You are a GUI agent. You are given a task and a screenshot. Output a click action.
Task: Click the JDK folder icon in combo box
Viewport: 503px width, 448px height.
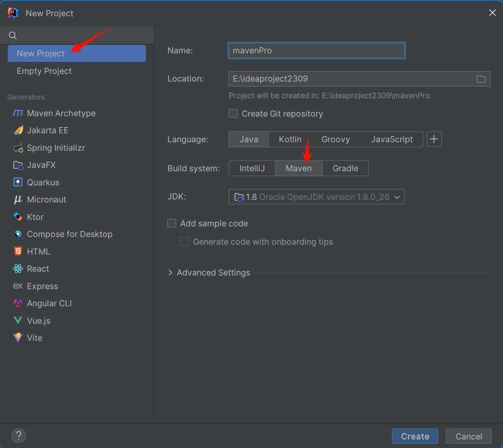point(239,197)
